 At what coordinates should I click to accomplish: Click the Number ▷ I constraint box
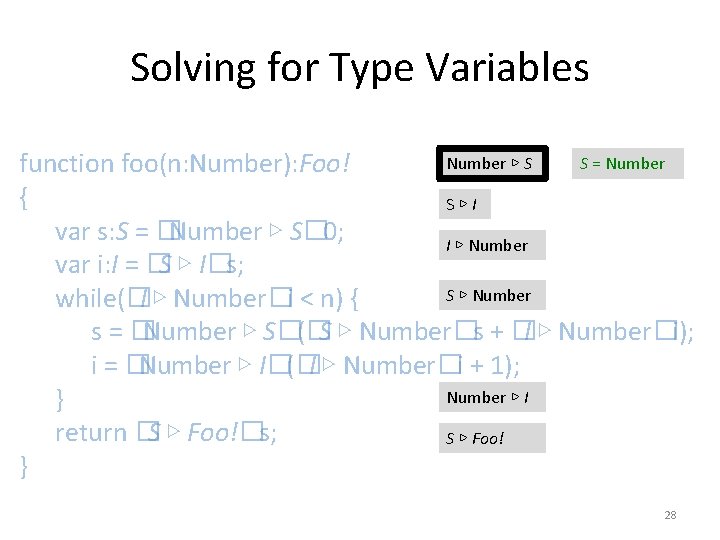pos(488,398)
